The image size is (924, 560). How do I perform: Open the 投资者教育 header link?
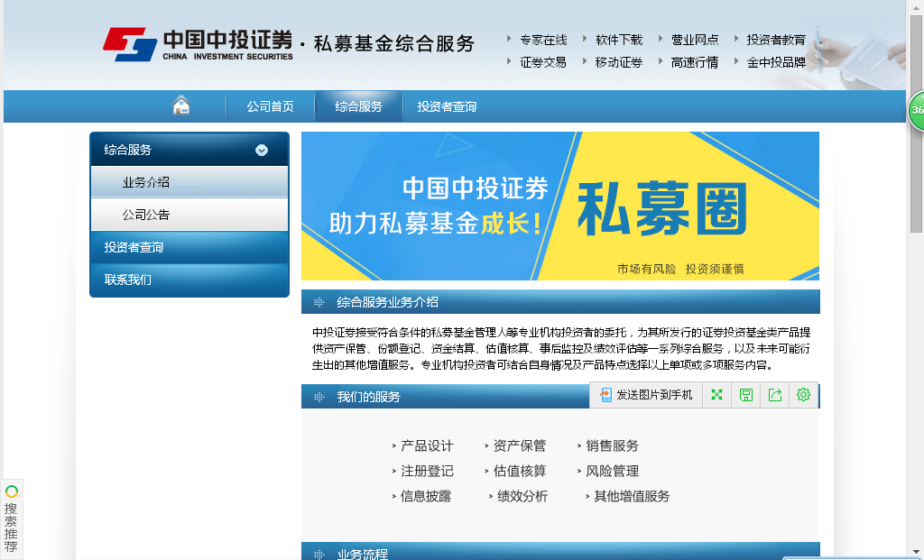776,40
